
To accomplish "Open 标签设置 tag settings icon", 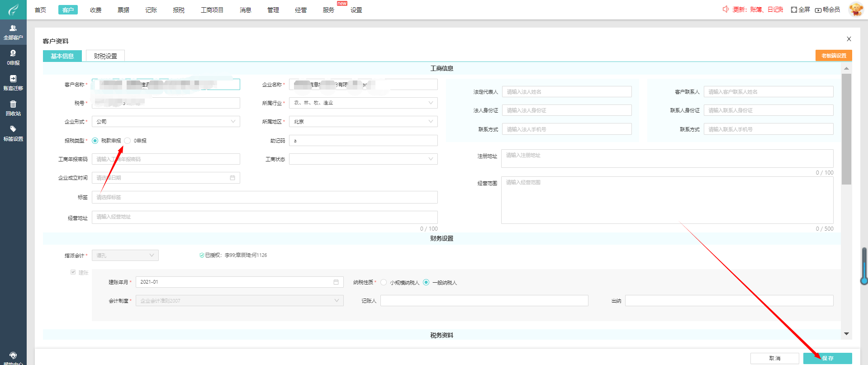I will (13, 133).
